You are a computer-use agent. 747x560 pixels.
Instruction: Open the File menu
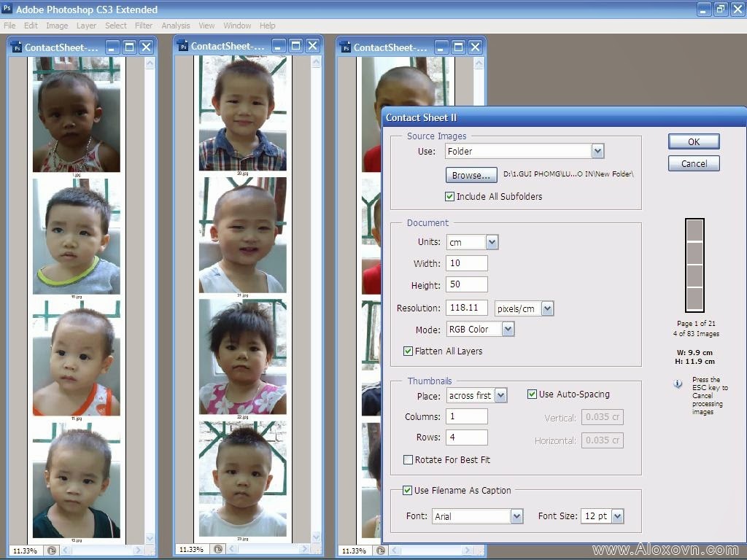(x=9, y=26)
